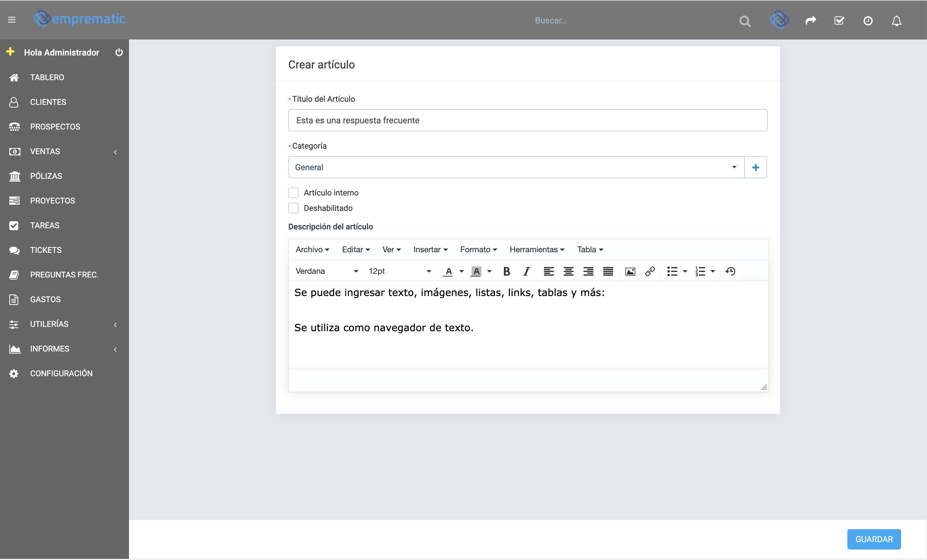Check the Deshabilitado checkbox
927x560 pixels.
tap(293, 208)
